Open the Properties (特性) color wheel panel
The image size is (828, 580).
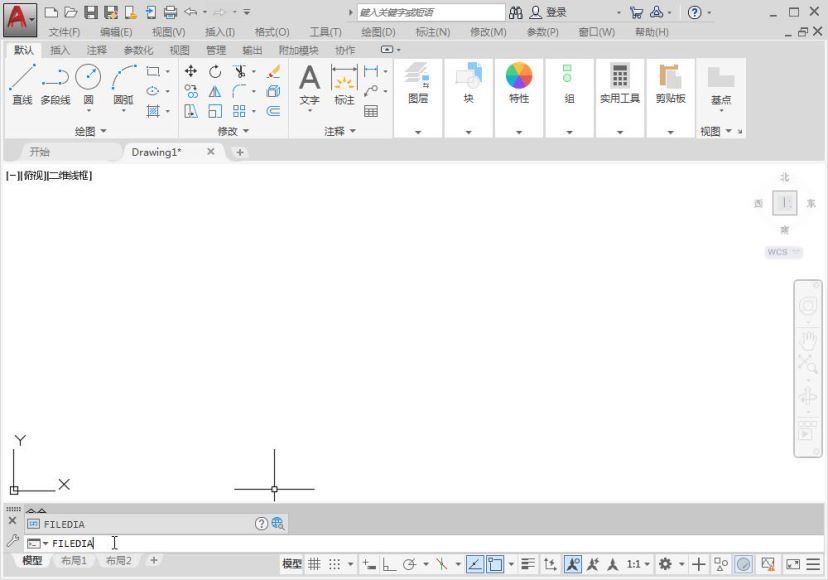pos(519,83)
